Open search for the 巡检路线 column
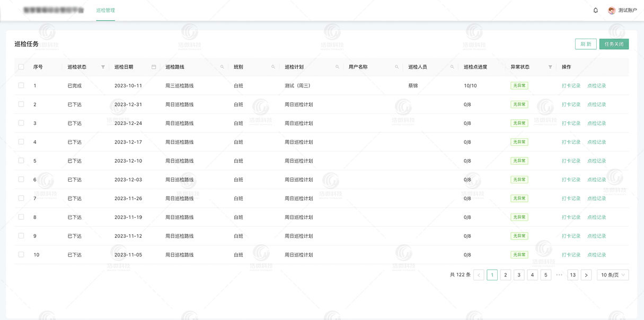Viewport: 644px width, 320px height. [x=222, y=67]
